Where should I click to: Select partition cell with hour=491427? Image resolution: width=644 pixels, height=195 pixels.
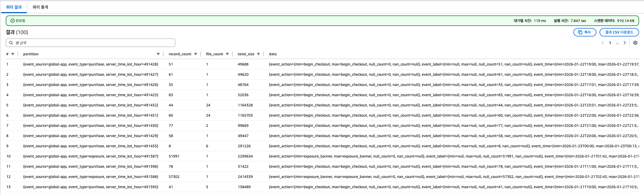click(91, 74)
